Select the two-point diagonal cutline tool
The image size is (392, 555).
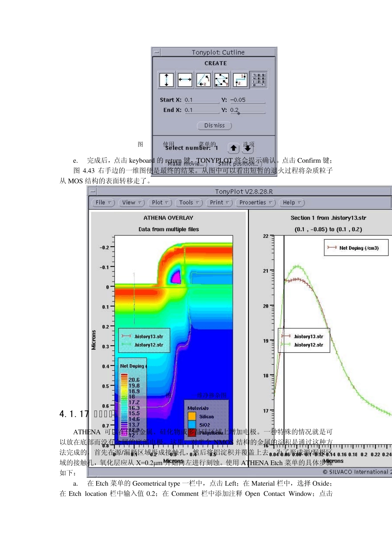tap(203, 80)
